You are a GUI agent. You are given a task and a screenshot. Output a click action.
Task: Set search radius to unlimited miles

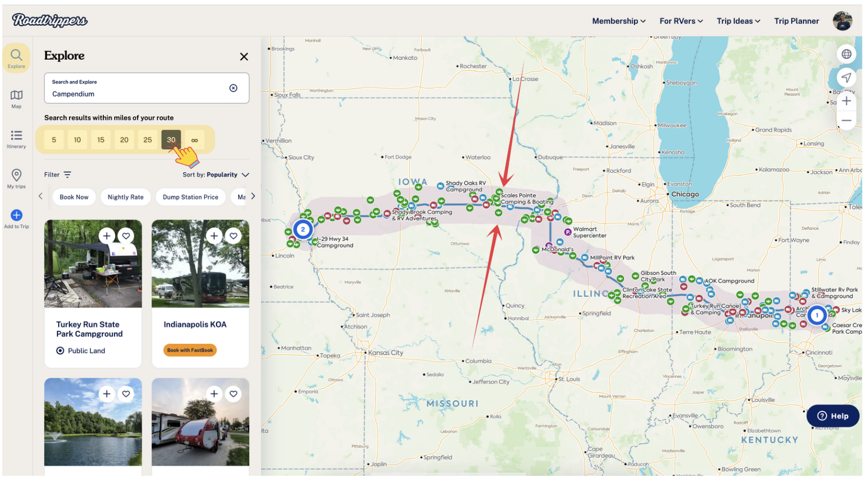coord(195,140)
